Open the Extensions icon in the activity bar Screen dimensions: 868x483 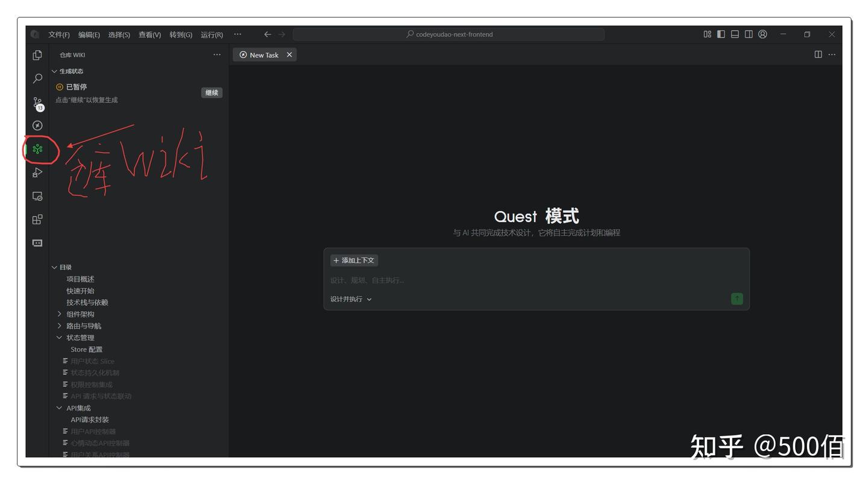[x=37, y=219]
